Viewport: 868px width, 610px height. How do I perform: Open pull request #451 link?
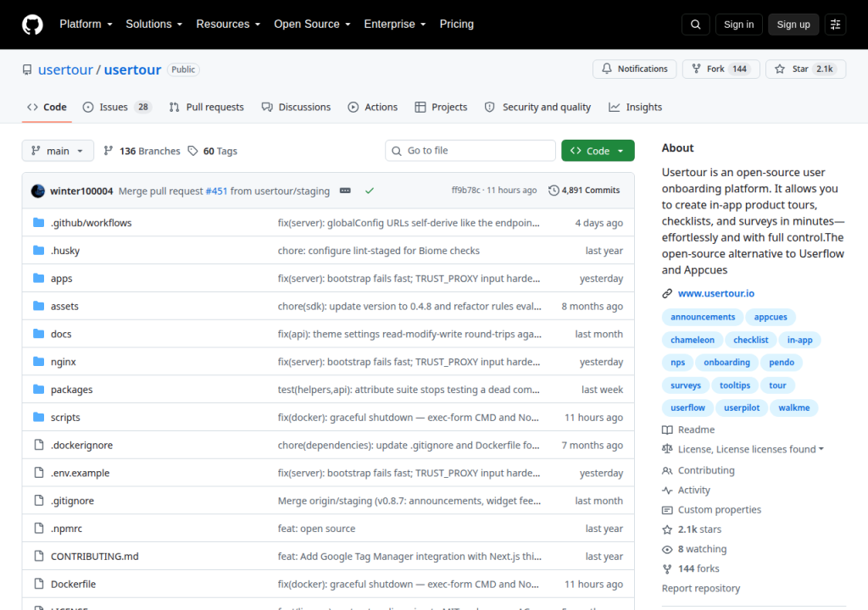216,191
